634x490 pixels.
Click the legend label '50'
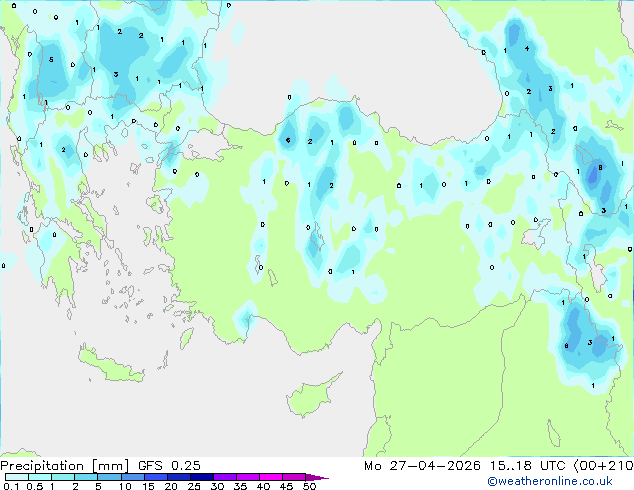[x=309, y=486]
